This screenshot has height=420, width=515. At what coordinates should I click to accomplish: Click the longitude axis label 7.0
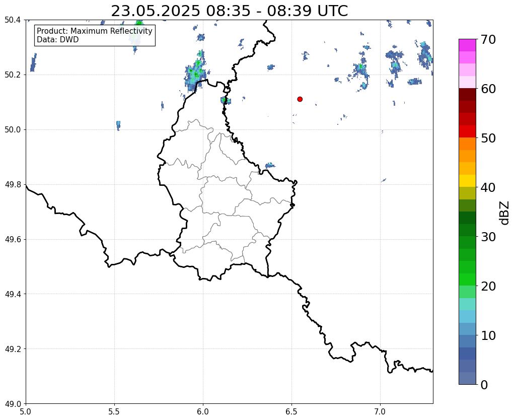pos(381,411)
